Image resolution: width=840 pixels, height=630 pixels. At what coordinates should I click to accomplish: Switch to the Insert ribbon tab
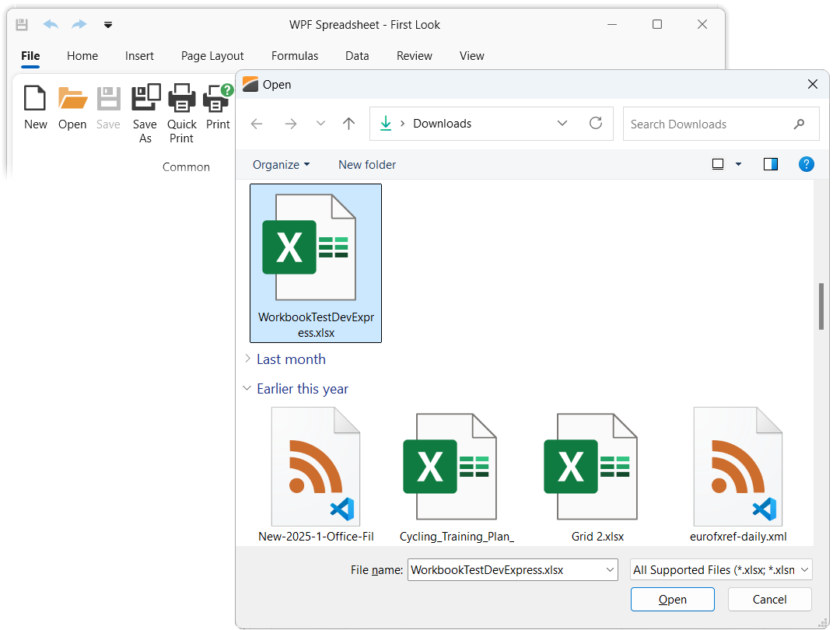coord(139,56)
